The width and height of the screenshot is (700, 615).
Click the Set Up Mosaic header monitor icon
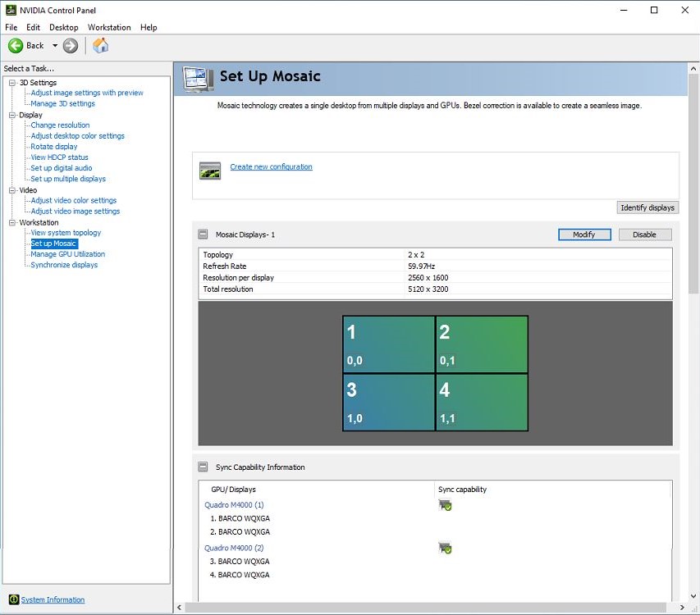[198, 79]
